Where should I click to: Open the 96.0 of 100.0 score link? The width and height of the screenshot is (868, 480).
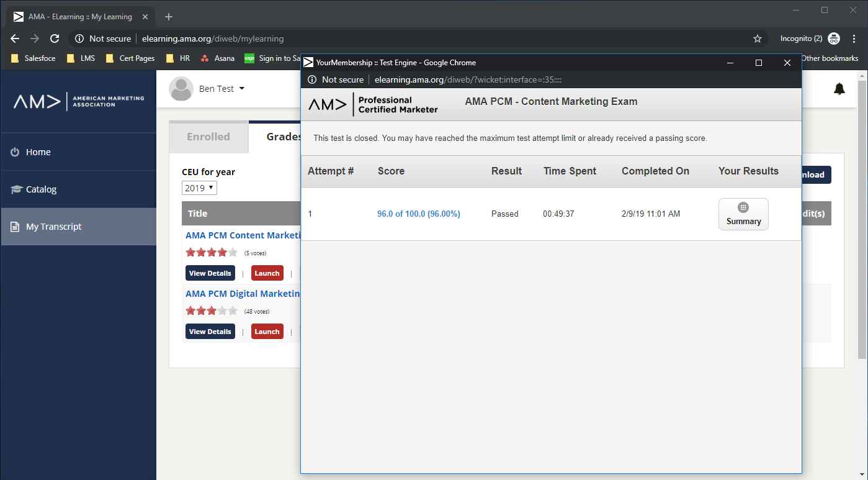click(418, 213)
